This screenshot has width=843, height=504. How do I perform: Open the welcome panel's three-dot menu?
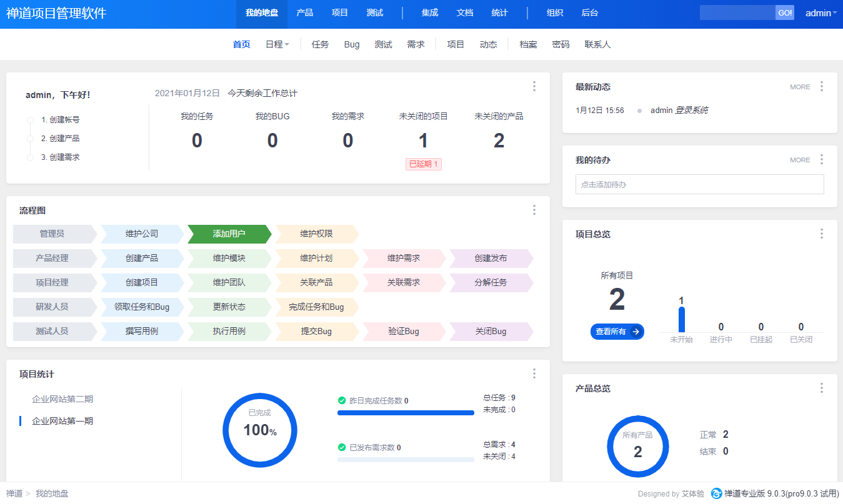[534, 87]
